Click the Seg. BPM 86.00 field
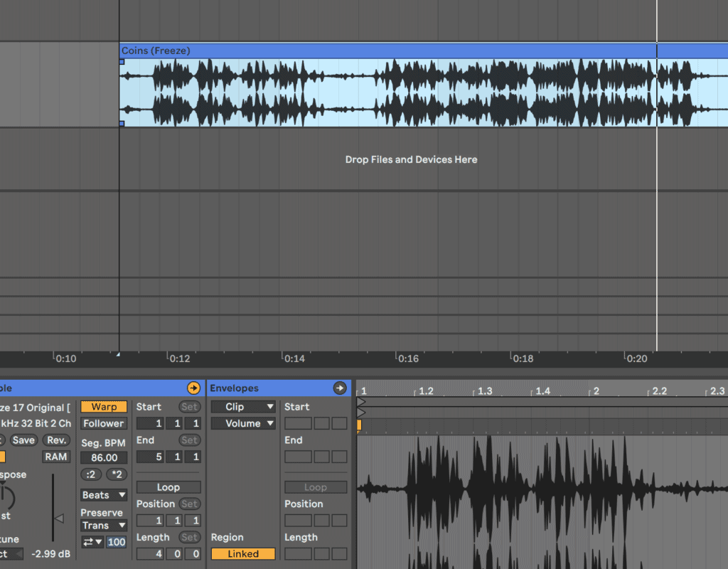 pyautogui.click(x=104, y=457)
